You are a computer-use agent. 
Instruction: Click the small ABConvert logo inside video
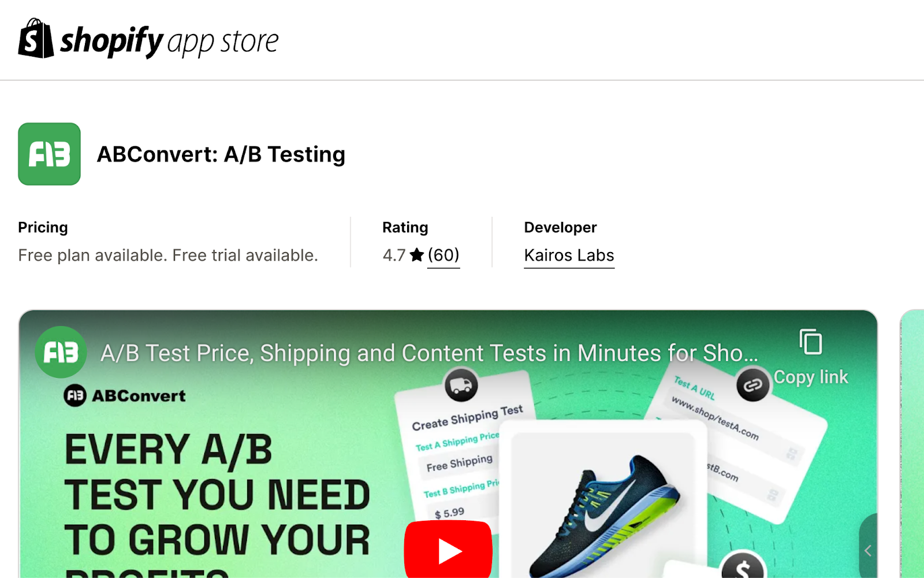coord(125,396)
